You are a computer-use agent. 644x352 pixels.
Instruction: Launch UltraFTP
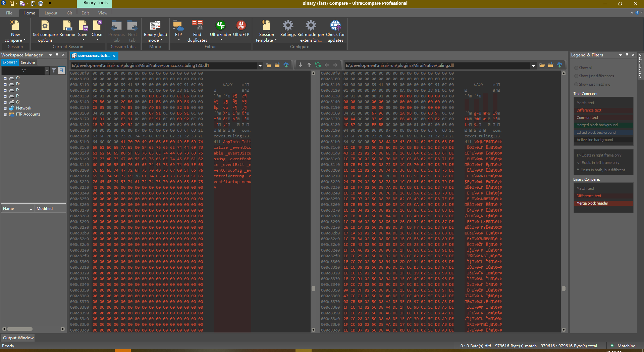coord(241,29)
